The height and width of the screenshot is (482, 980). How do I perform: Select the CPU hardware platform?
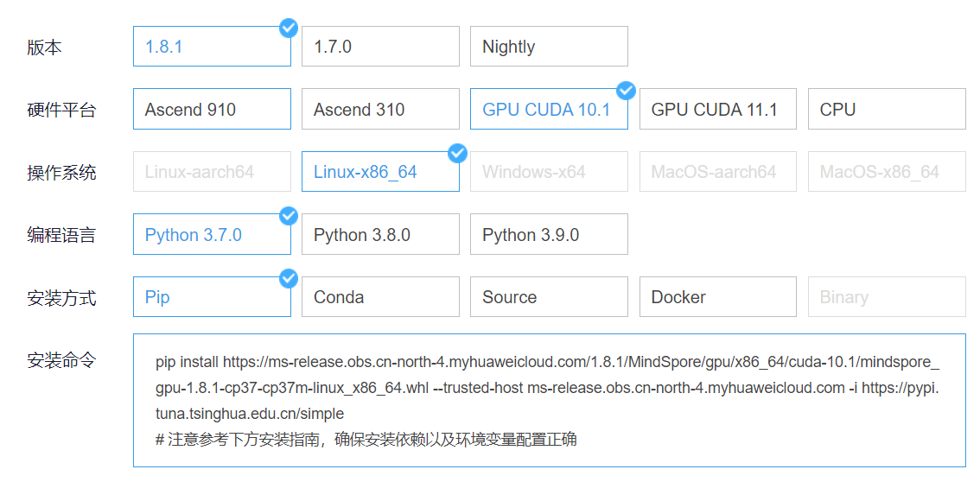coord(886,110)
